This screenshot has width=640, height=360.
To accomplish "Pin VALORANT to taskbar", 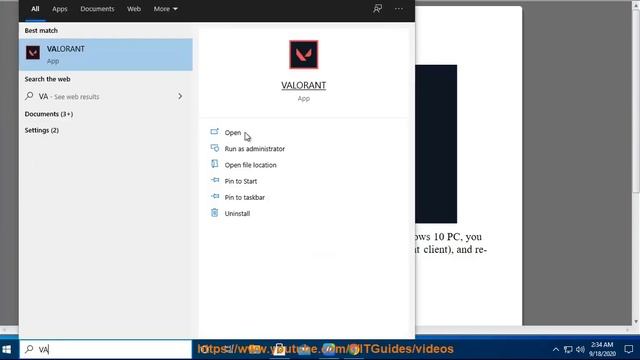I will click(x=244, y=198).
